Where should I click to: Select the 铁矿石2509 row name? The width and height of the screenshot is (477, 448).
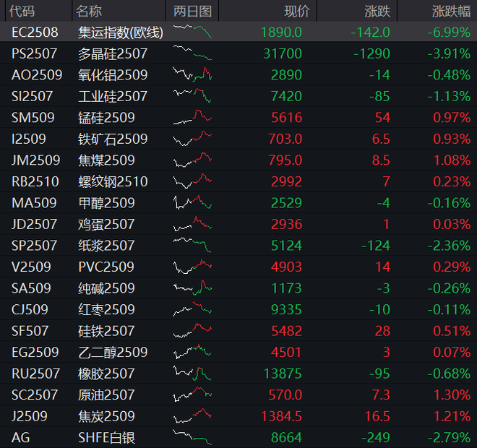point(113,139)
